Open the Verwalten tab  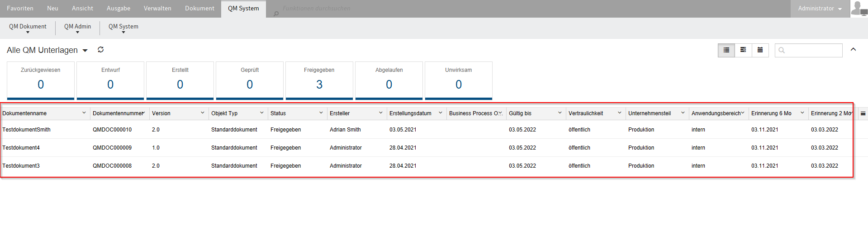tap(157, 9)
